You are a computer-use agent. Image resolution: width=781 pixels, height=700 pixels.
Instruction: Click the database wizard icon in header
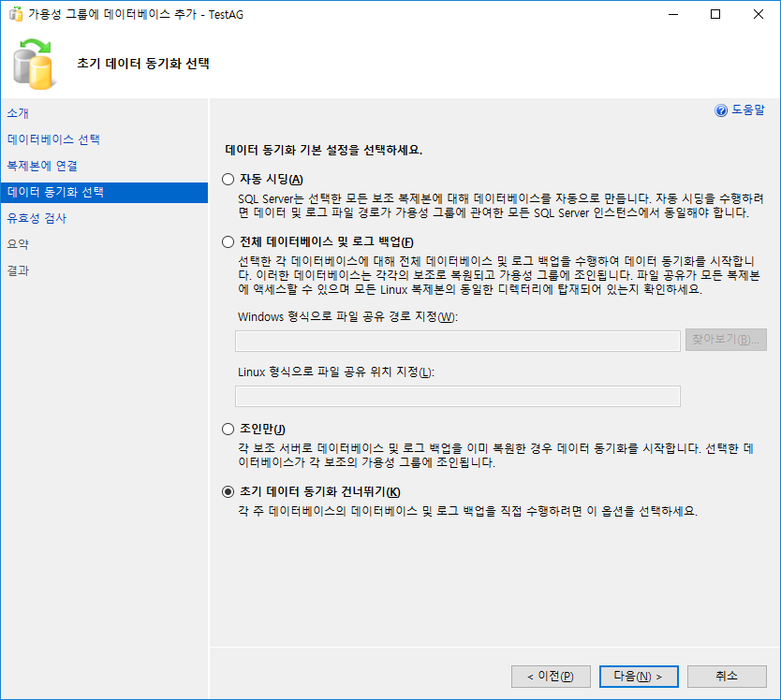(x=33, y=65)
